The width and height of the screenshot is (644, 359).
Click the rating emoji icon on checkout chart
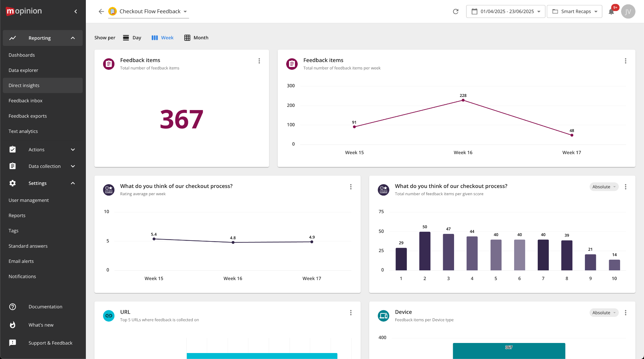tap(108, 190)
